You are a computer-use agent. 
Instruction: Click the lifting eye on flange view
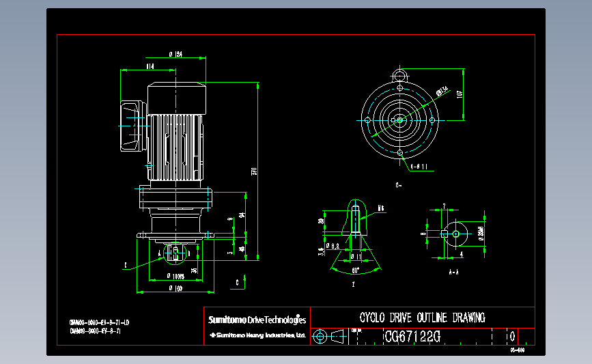(400, 75)
